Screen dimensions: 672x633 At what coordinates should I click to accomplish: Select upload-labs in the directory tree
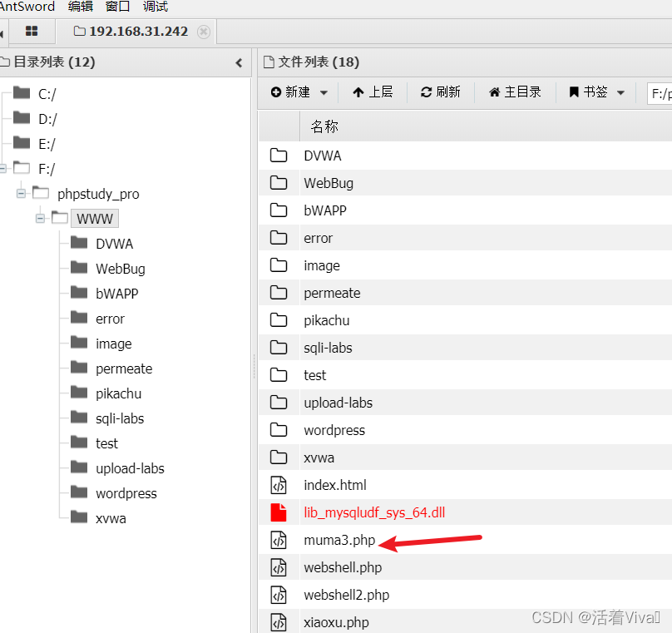(x=130, y=468)
